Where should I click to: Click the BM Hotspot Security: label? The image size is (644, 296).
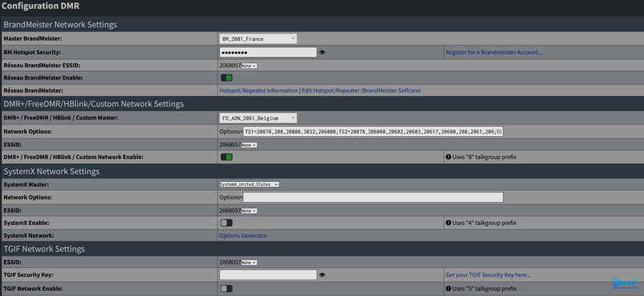tap(32, 52)
